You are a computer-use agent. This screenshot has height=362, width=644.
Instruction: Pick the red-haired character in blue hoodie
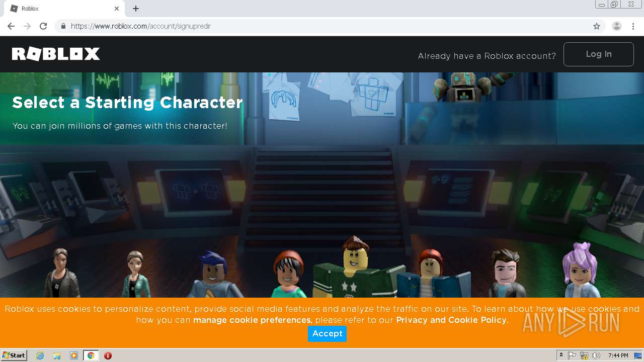point(433,274)
